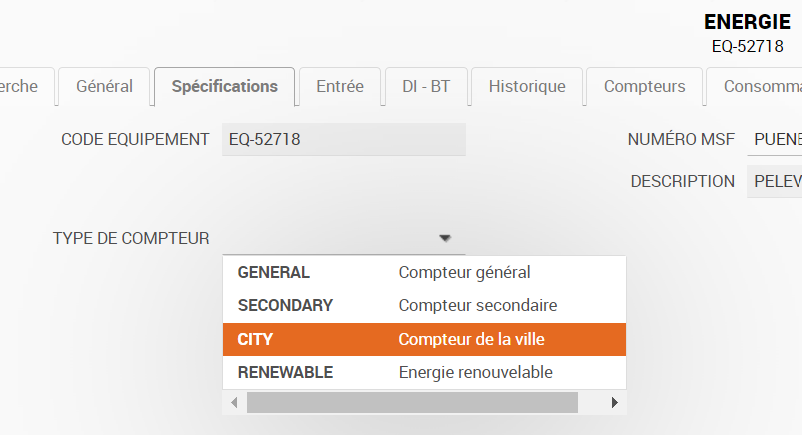Screen dimensions: 802x435
Task: Select the horizontal scrollbar thumb in the list
Action: pos(412,403)
